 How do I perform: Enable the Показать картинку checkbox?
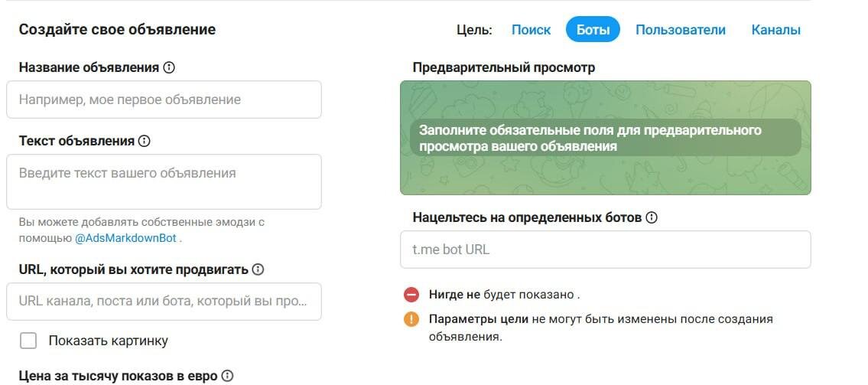[28, 341]
